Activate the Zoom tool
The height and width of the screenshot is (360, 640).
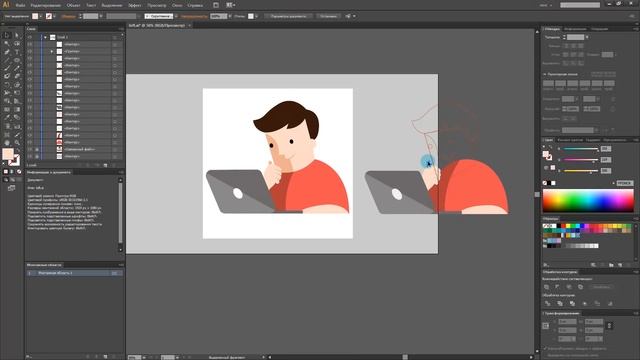click(x=17, y=143)
